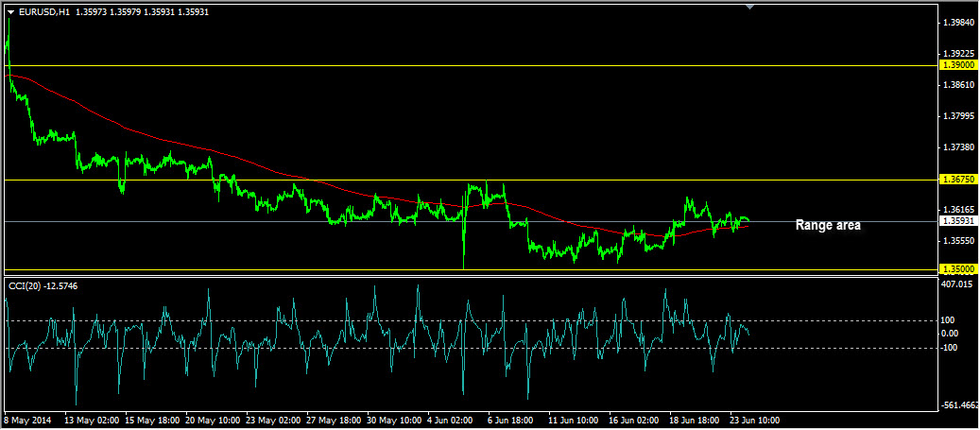This screenshot has height=430, width=980.
Task: Select the horizontal line at 1.39000 level
Action: tap(473, 65)
